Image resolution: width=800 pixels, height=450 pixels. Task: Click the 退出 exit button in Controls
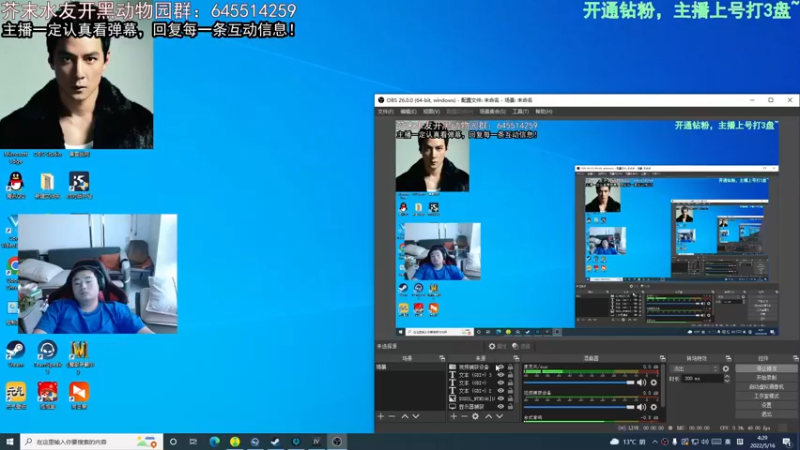click(766, 414)
